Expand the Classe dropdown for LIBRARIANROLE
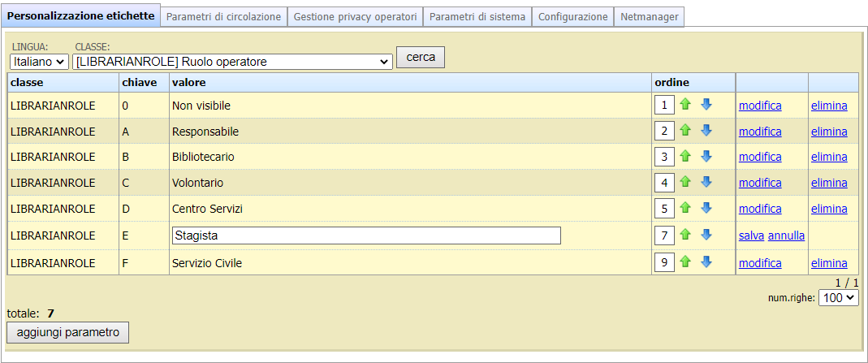This screenshot has width=868, height=363. click(x=232, y=62)
